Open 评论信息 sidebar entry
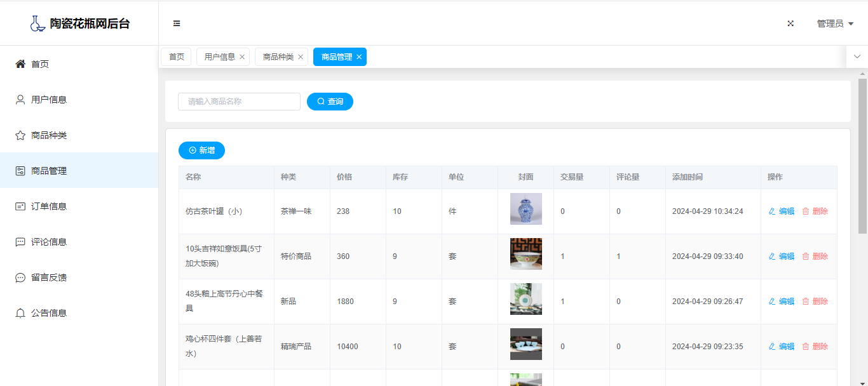The height and width of the screenshot is (386, 868). click(x=49, y=242)
